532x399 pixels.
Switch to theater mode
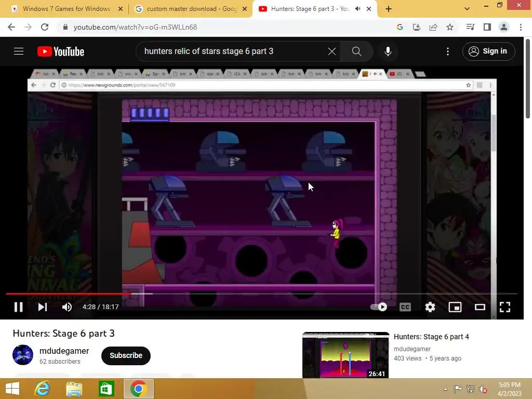click(x=480, y=307)
